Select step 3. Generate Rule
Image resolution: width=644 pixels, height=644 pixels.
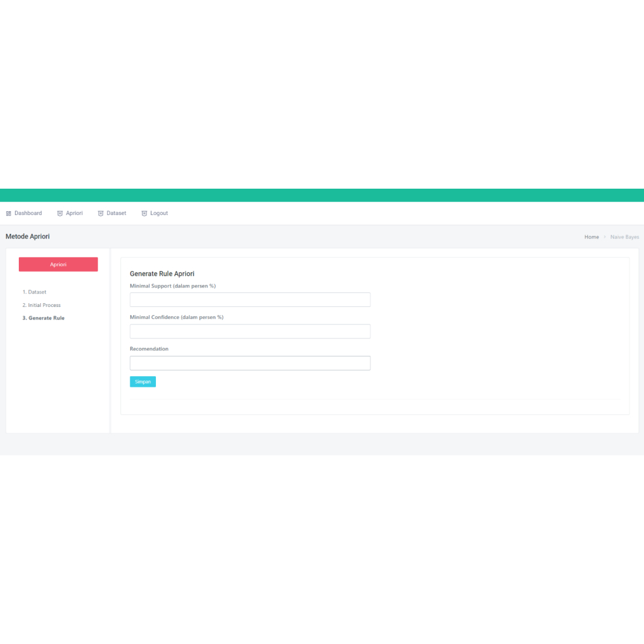click(43, 318)
